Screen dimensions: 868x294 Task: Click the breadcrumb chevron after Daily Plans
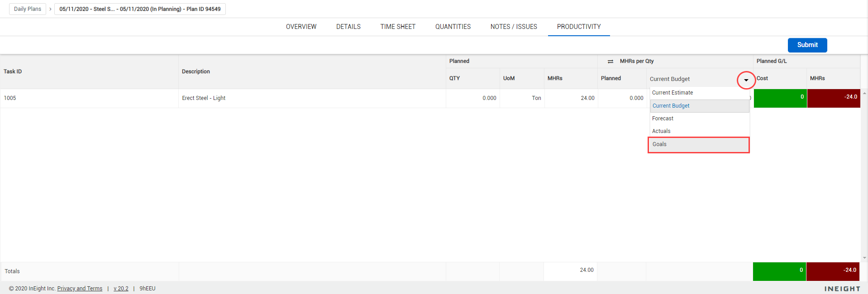[50, 9]
